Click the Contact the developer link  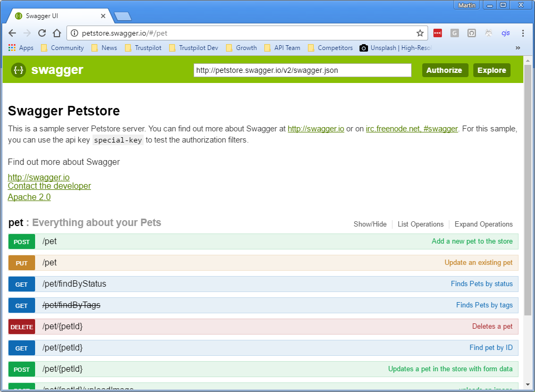pyautogui.click(x=49, y=186)
